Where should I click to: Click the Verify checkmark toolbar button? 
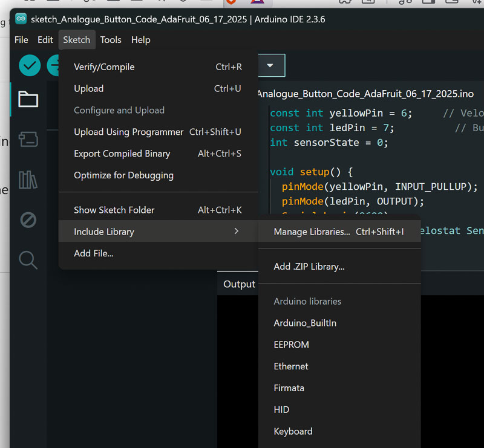[30, 65]
